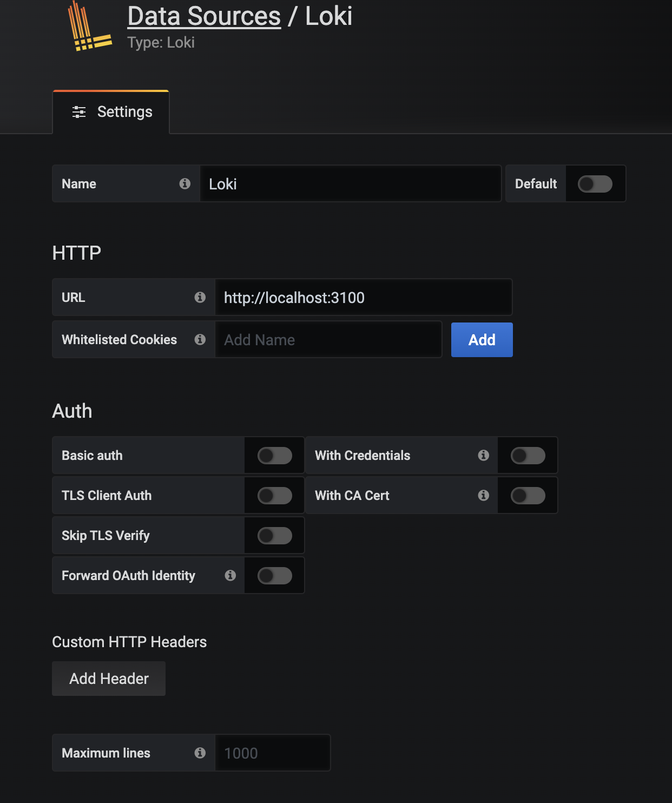
Task: Click the Default label text
Action: 536,183
